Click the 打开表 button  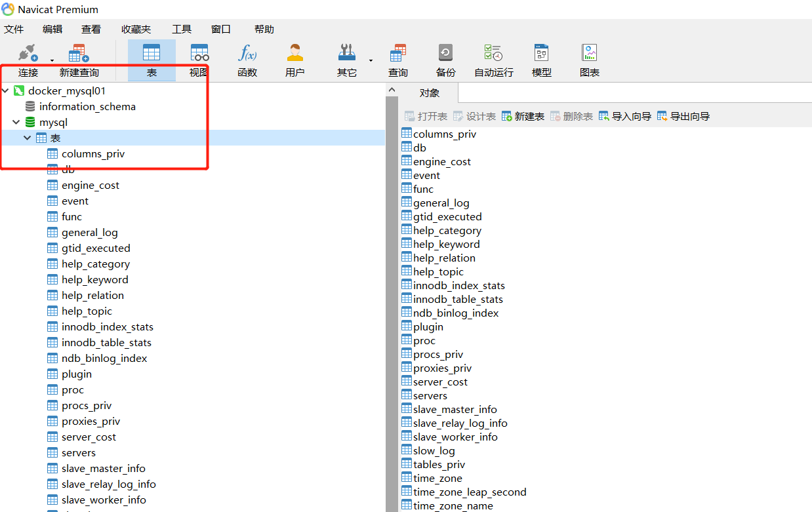[x=426, y=116]
